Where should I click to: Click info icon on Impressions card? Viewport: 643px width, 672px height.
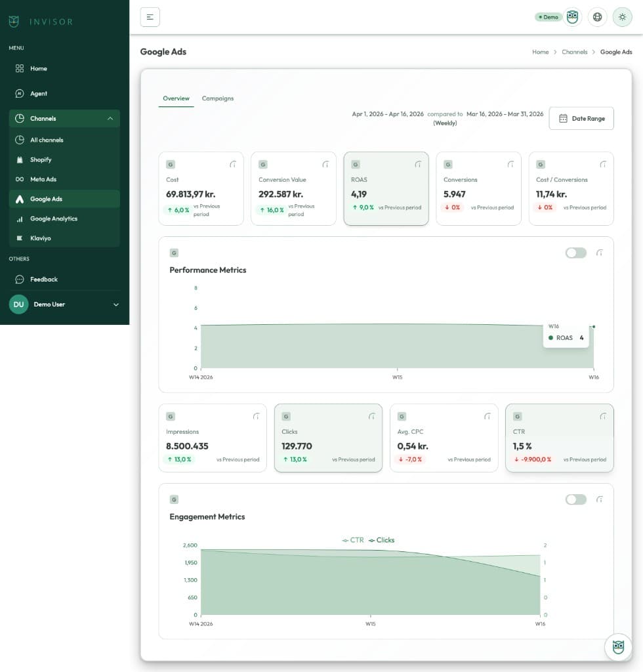(x=256, y=416)
